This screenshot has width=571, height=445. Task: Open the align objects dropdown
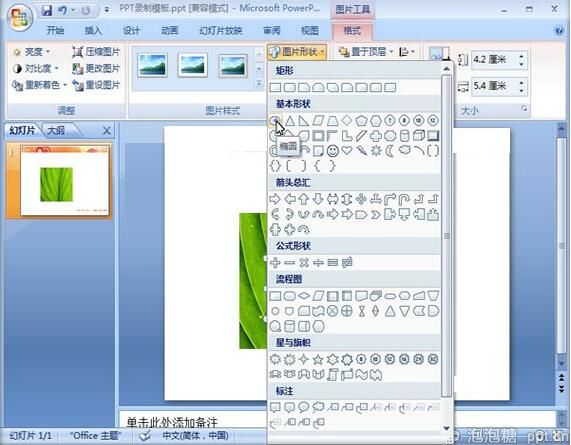coord(407,52)
